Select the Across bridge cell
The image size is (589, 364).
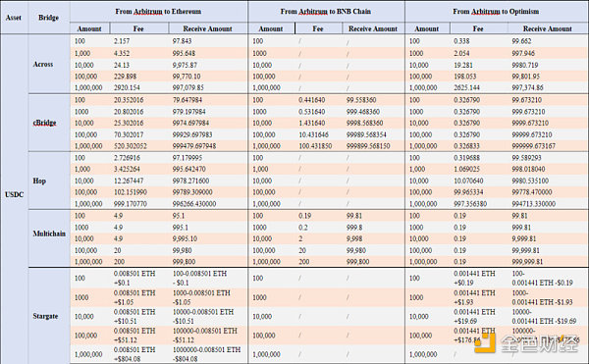(43, 64)
